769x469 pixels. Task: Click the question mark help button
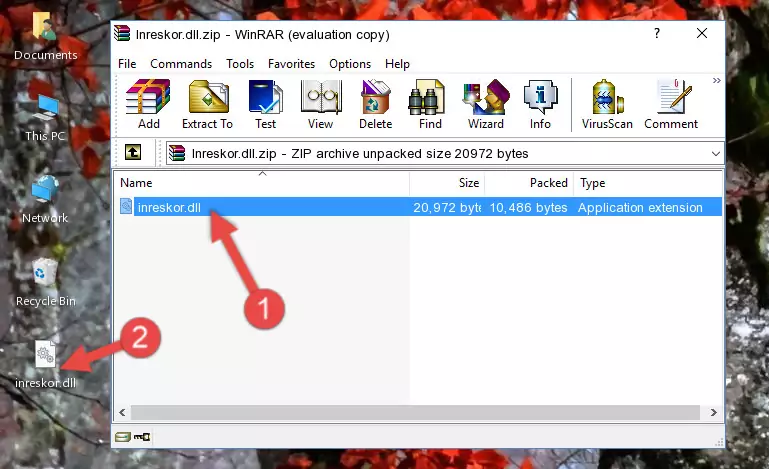(x=657, y=33)
